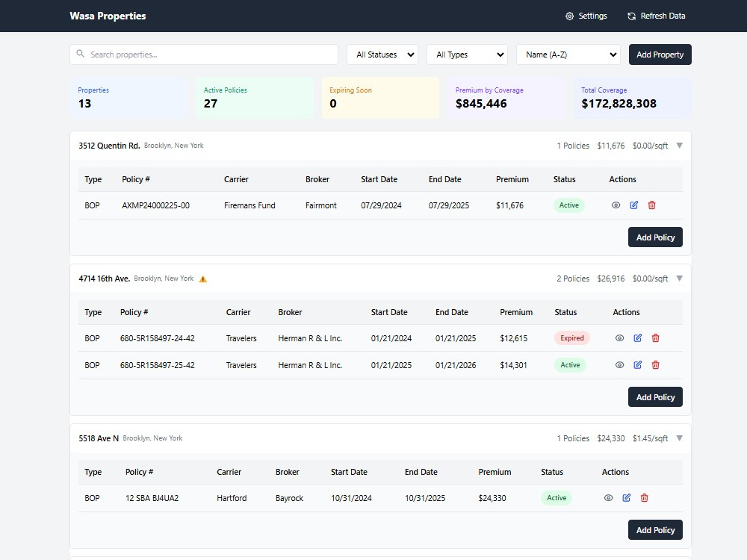747x560 pixels.
Task: Click the $26,916 property total
Action: click(611, 279)
